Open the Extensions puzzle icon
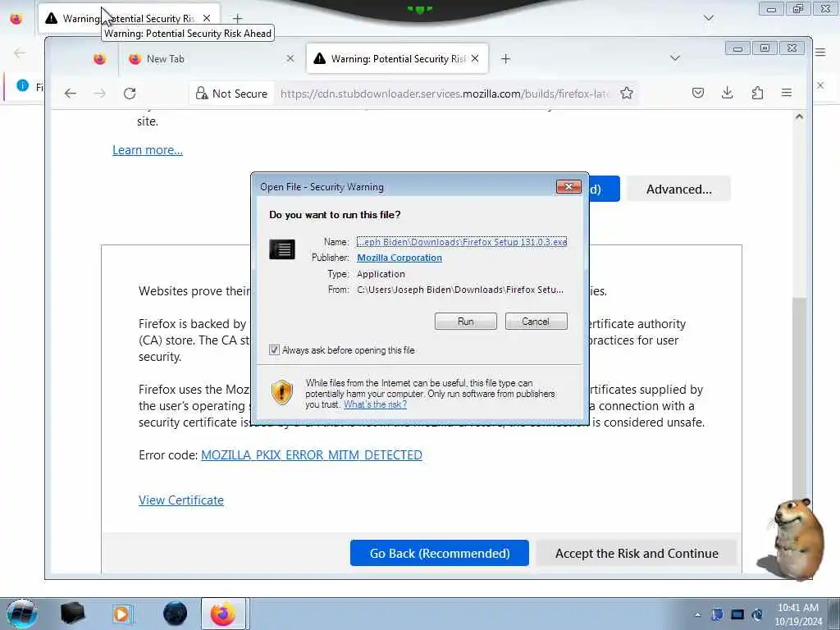This screenshot has height=630, width=840. (757, 93)
